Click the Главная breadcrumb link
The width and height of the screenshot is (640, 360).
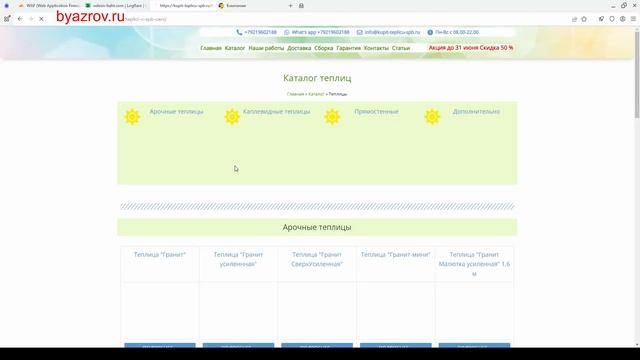pyautogui.click(x=295, y=94)
